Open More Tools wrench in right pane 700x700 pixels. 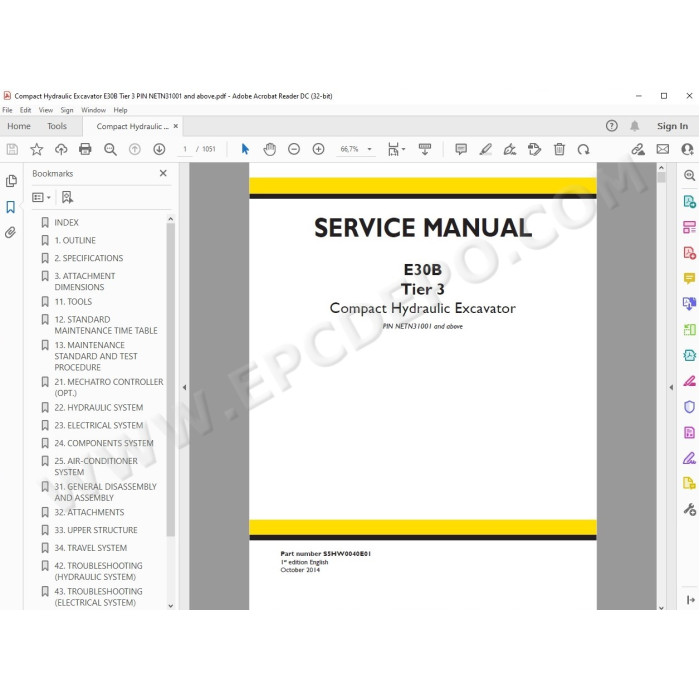(689, 509)
